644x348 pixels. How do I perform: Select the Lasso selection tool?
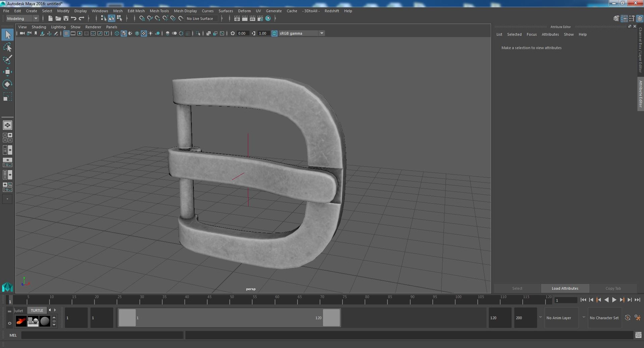7,47
